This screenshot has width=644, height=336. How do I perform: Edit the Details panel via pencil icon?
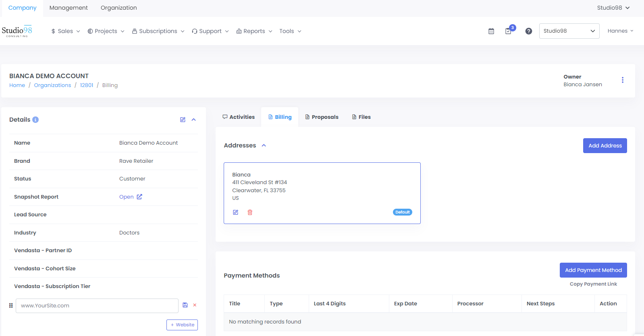[x=183, y=120]
